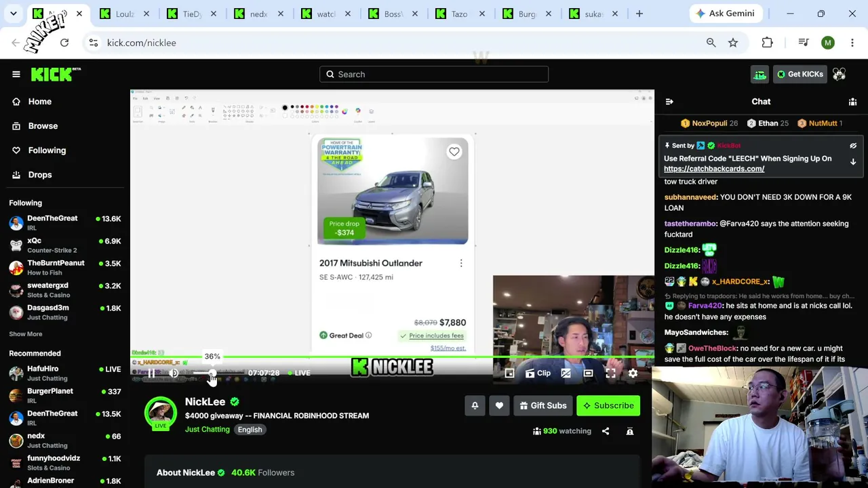This screenshot has width=868, height=488.
Task: Open TheBurntPeanut channel in sidebar
Action: tap(65, 268)
